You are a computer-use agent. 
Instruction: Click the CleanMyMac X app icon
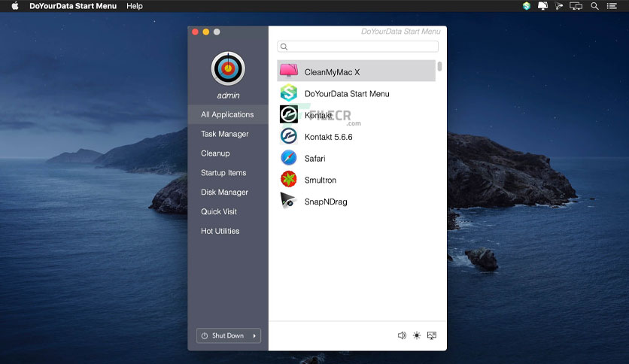tap(289, 71)
